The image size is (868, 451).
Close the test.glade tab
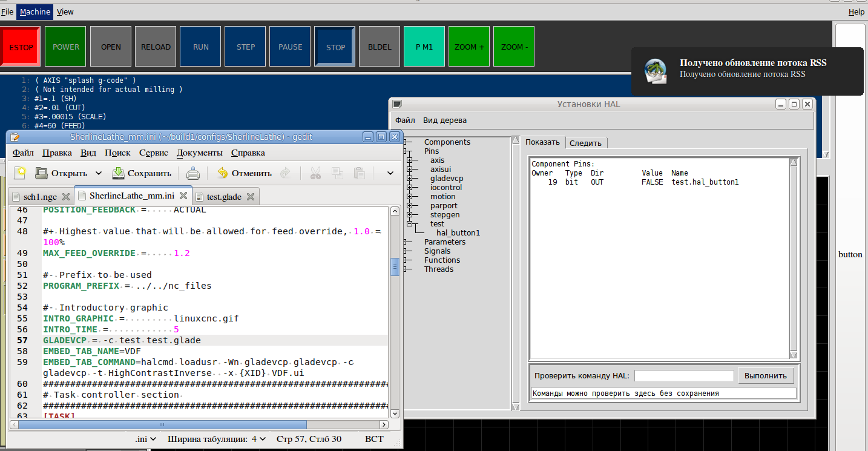click(251, 197)
